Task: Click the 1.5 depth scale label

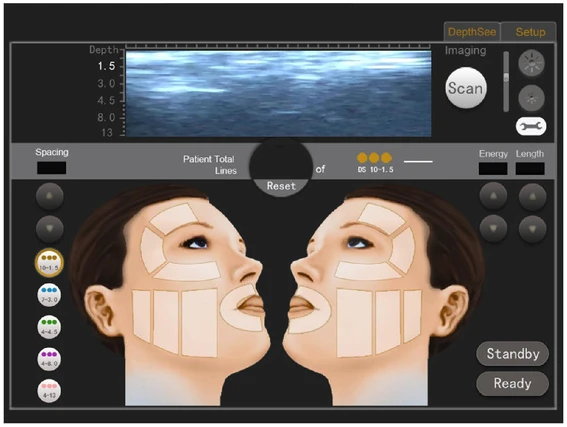Action: point(106,66)
